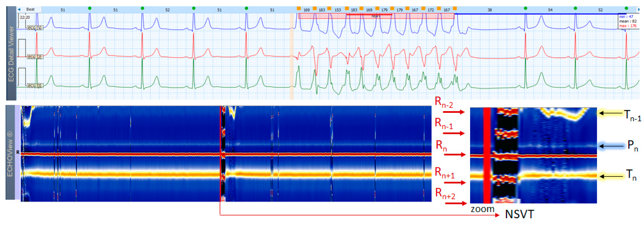Click the right scroll arrow in beat bar
This screenshot has height=226, width=644.
pos(638,10)
